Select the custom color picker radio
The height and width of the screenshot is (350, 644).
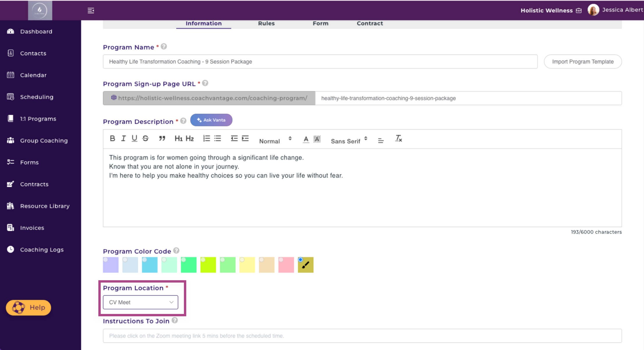301,260
